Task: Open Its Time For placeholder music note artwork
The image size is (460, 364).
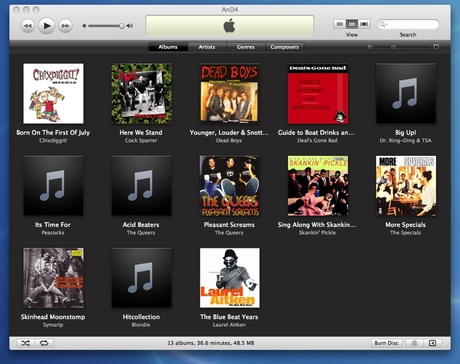Action: (x=53, y=186)
